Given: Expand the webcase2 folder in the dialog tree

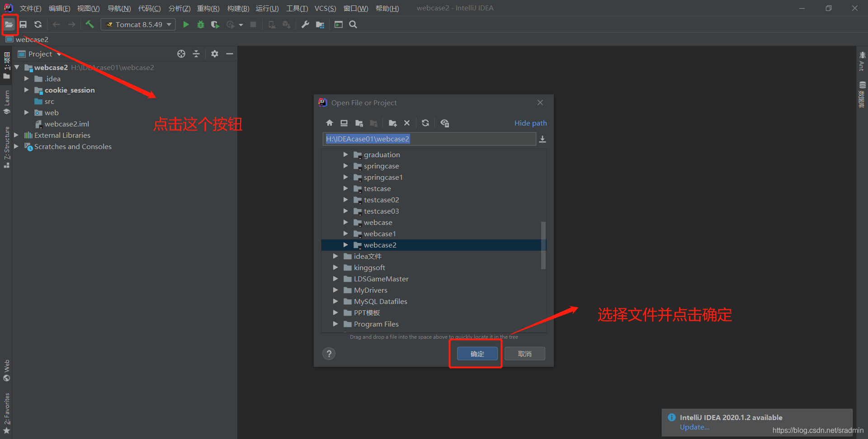Looking at the screenshot, I should pos(345,245).
